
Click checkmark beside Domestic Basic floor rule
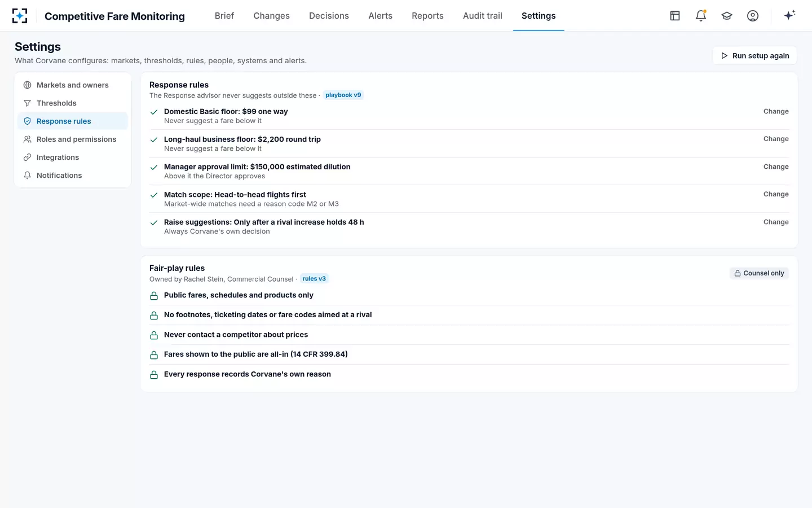(x=154, y=112)
